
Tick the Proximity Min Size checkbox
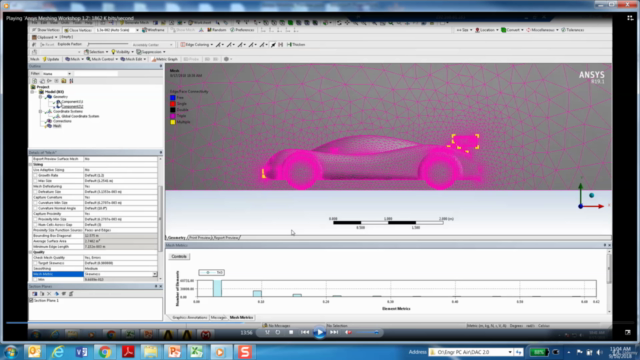pos(36,219)
